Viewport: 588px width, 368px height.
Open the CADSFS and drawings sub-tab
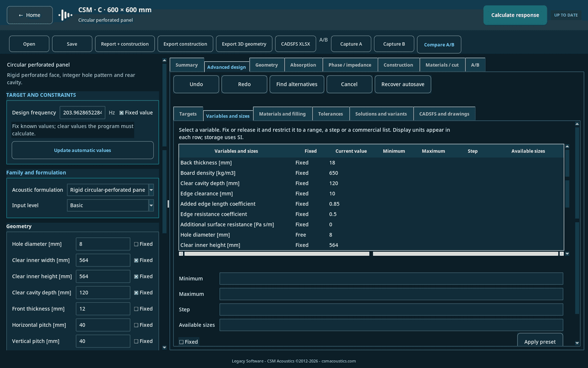click(444, 114)
